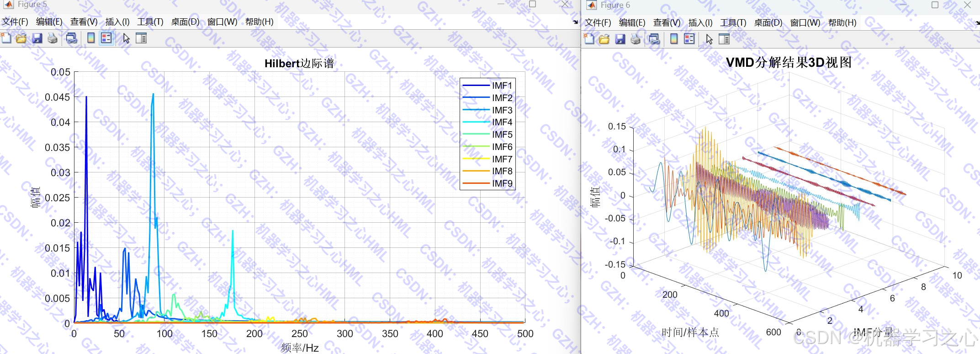Open Property Inspector icon in Figure 5 toolbar
The height and width of the screenshot is (354, 980).
141,38
